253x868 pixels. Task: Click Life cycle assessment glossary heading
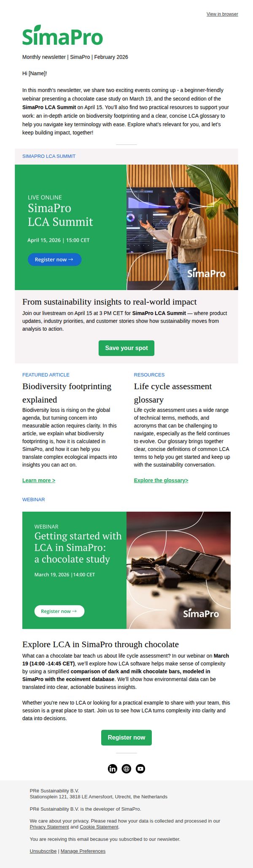pos(173,393)
